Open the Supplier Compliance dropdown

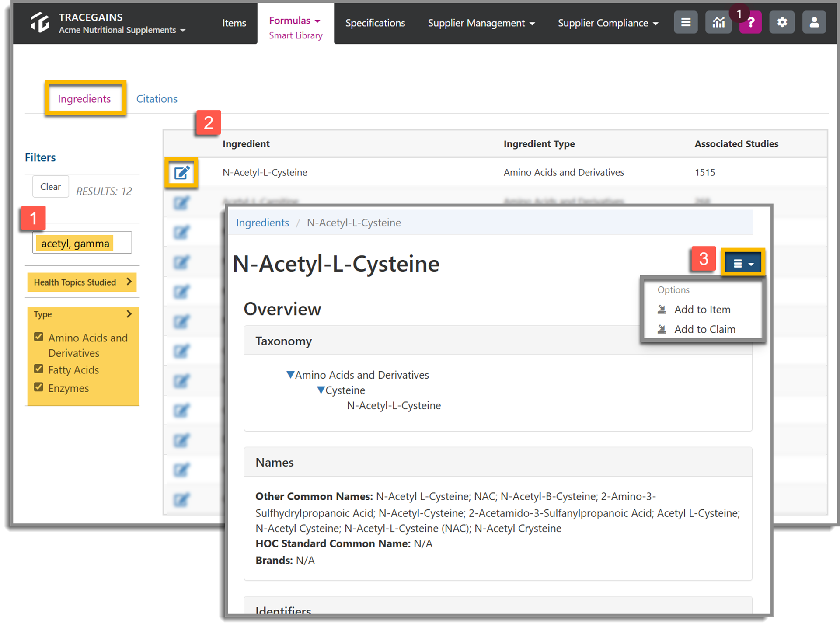(608, 23)
